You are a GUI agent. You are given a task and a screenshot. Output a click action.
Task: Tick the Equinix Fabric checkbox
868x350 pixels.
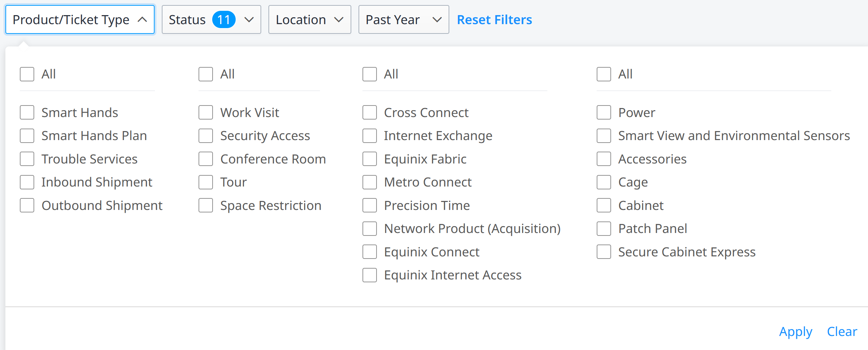click(x=370, y=159)
